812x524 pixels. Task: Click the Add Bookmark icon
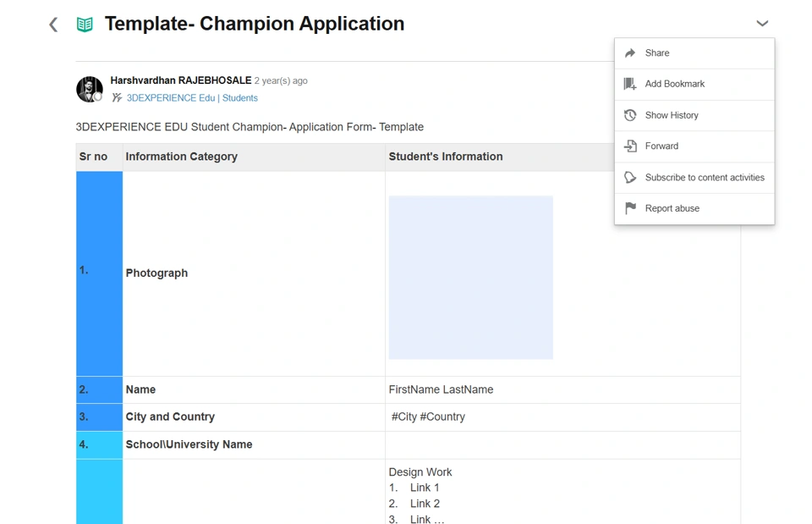tap(630, 84)
